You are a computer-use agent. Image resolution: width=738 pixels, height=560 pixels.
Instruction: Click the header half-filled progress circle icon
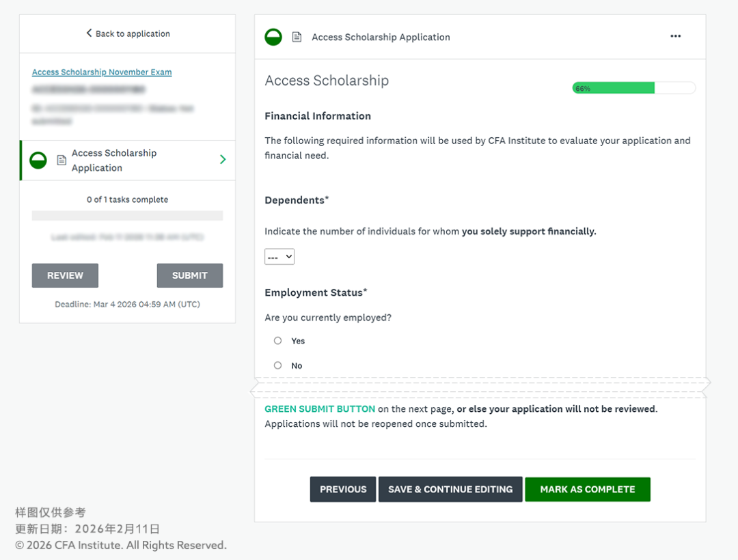[x=273, y=37]
